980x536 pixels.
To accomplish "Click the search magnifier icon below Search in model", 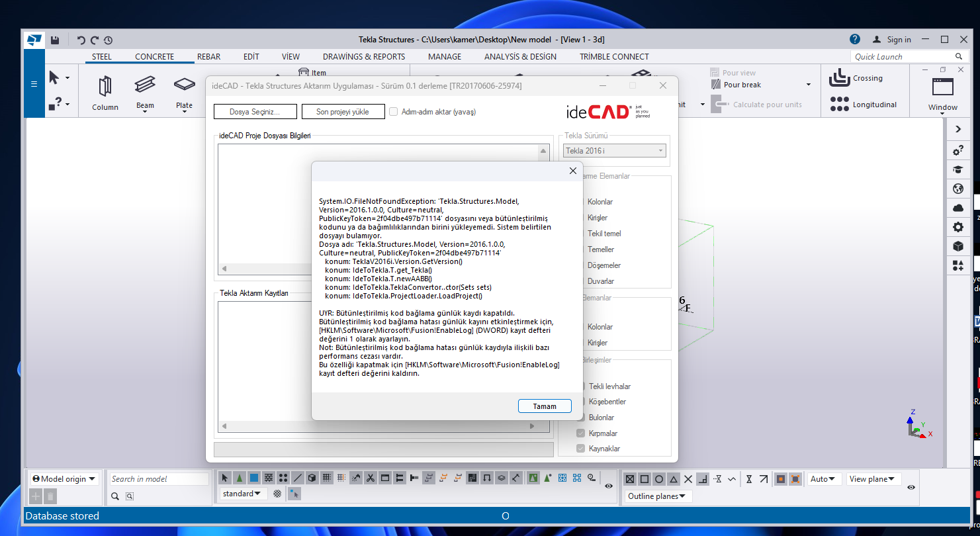I will click(x=114, y=496).
